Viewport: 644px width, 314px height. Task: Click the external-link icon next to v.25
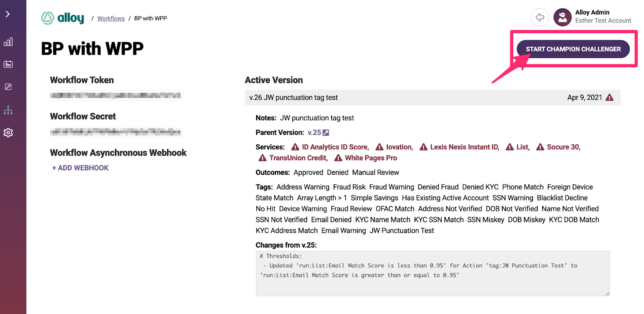pyautogui.click(x=326, y=132)
